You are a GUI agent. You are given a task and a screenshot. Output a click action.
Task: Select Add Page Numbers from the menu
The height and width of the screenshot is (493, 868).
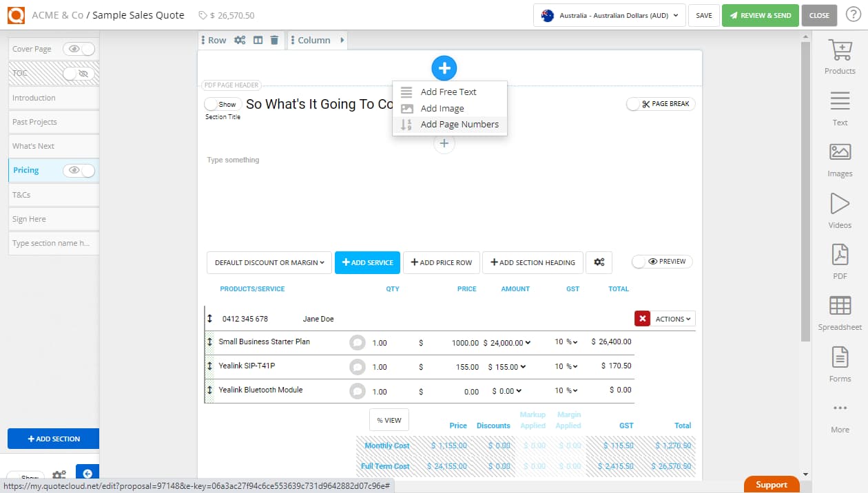point(459,124)
